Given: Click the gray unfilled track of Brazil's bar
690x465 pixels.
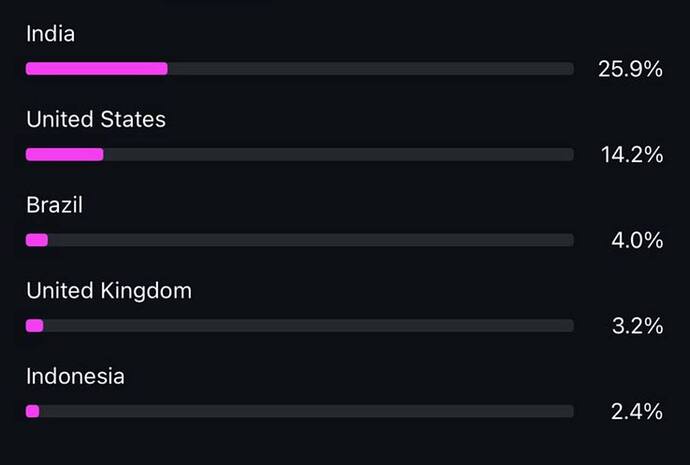Looking at the screenshot, I should coord(310,240).
